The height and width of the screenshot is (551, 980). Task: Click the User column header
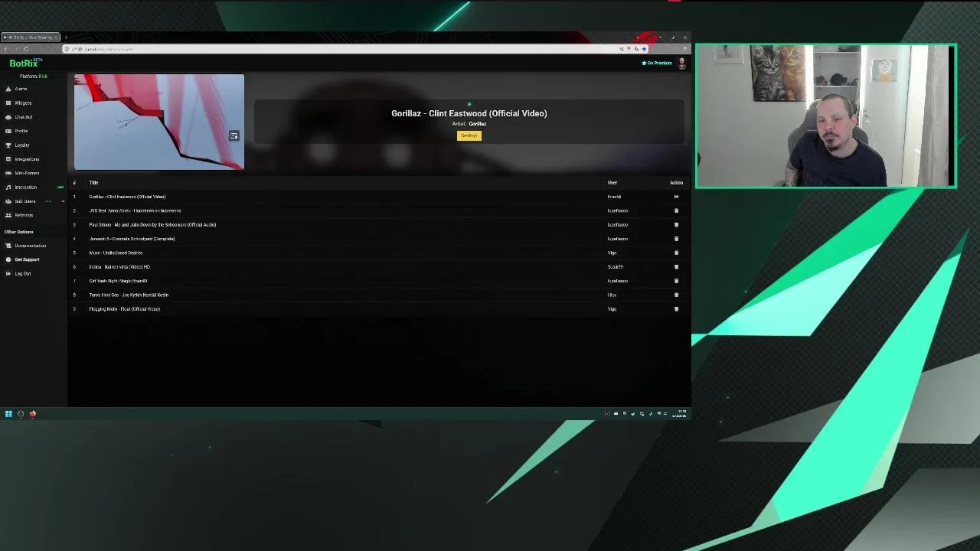point(612,183)
